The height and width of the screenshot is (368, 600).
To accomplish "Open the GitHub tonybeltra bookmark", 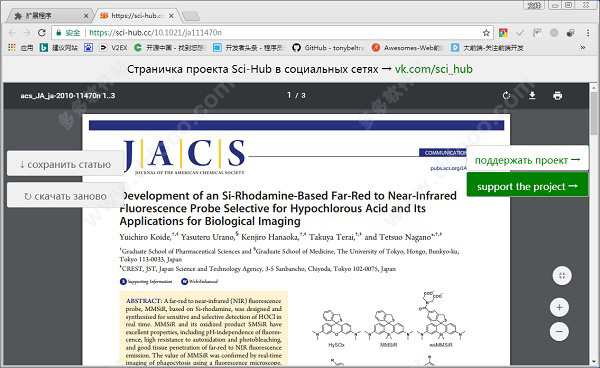I will pyautogui.click(x=328, y=48).
